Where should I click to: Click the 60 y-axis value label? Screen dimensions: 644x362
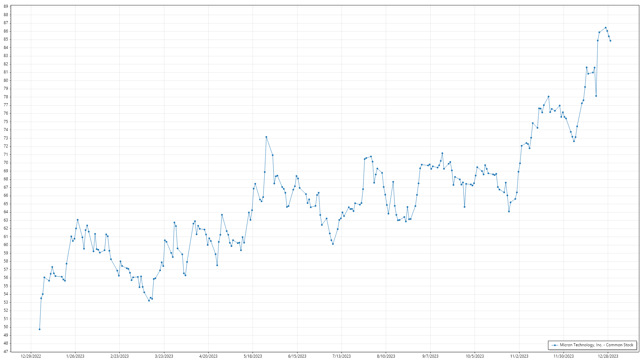[6, 245]
